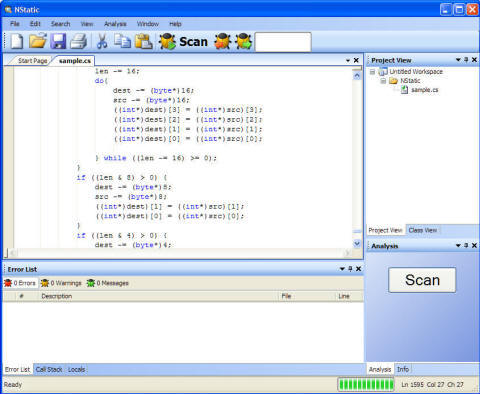
Task: Switch to the Start Page tab
Action: tap(32, 61)
